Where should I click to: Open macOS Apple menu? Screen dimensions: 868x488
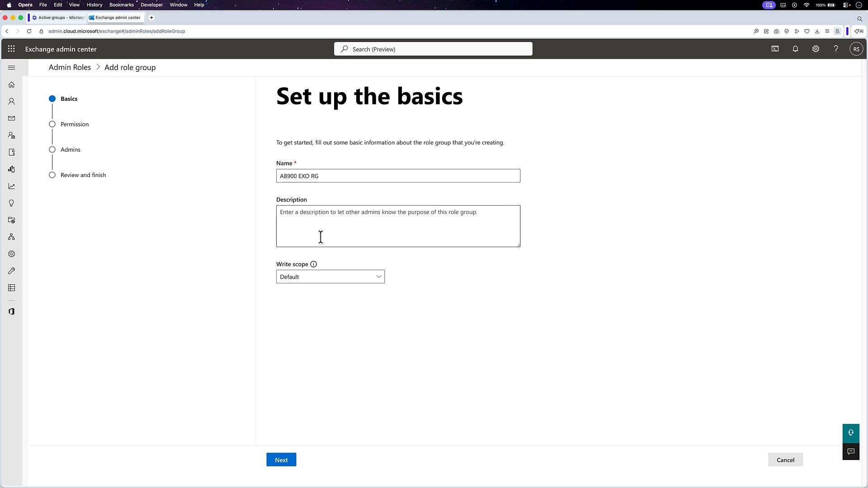(x=9, y=5)
